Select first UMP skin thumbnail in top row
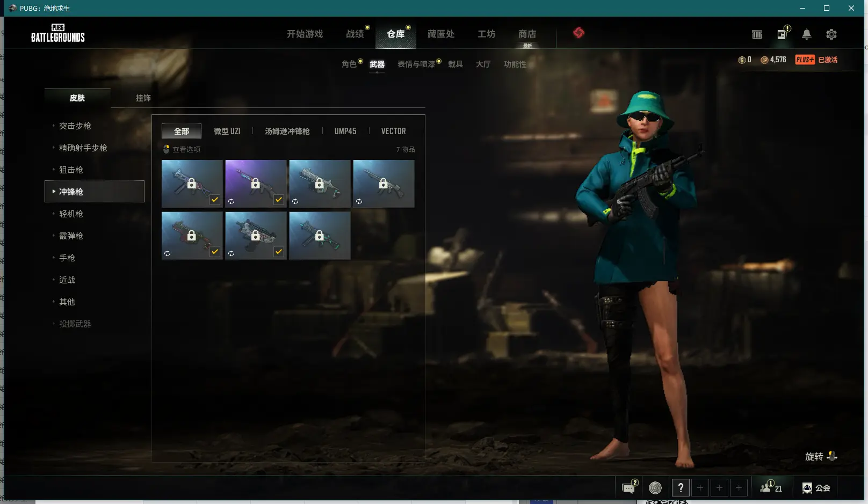Viewport: 868px width, 504px height. click(192, 184)
